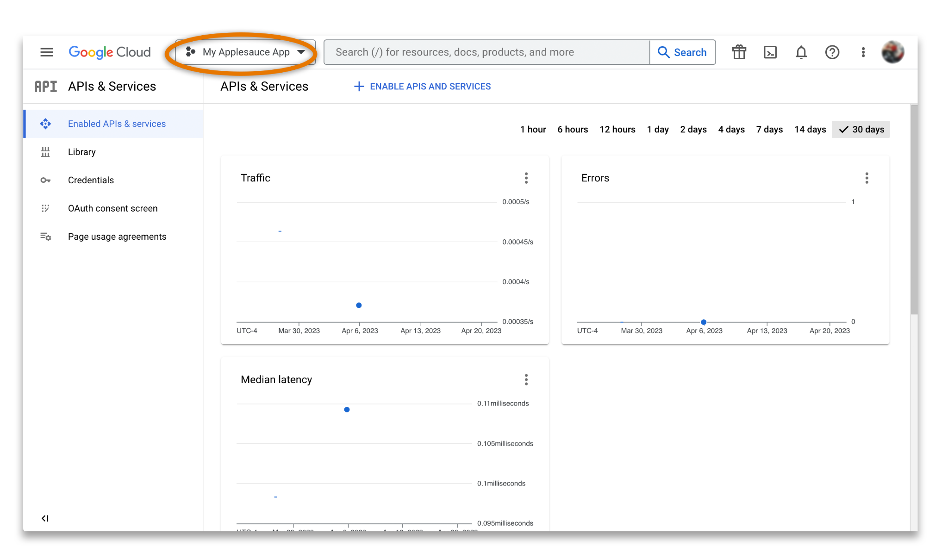Click the gift free trial icon

coord(739,52)
